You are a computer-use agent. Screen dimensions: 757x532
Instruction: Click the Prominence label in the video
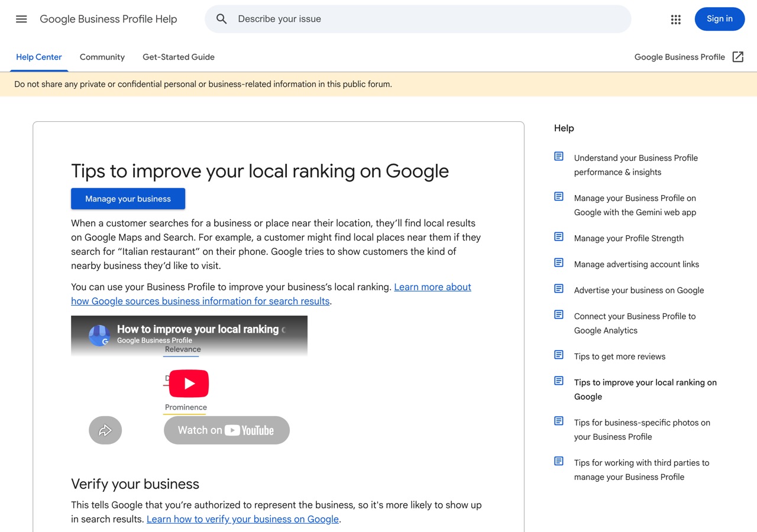coord(186,407)
